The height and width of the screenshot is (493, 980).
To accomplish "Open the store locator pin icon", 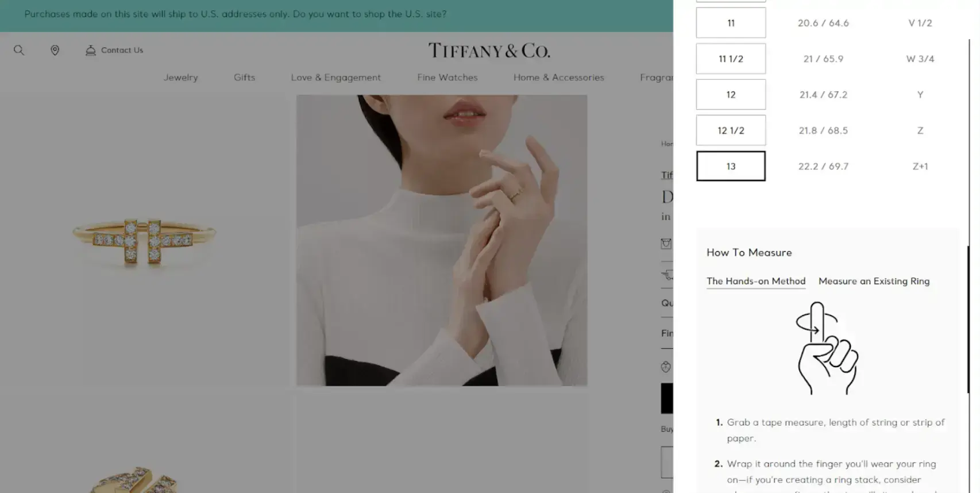I will point(55,50).
